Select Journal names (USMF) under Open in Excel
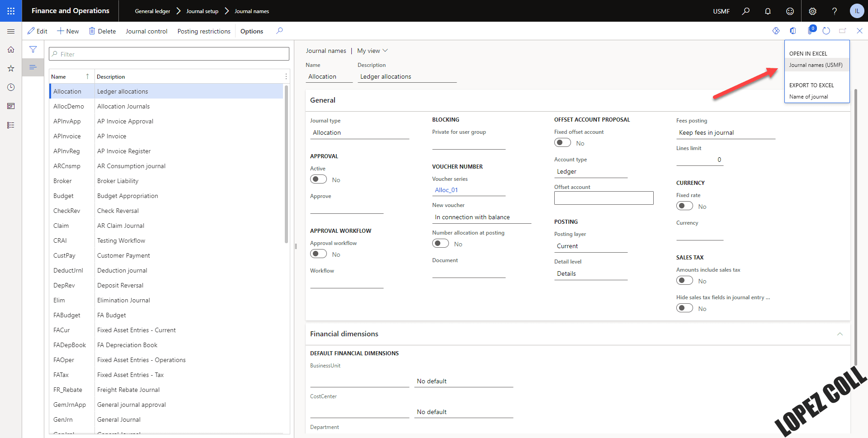 (816, 65)
